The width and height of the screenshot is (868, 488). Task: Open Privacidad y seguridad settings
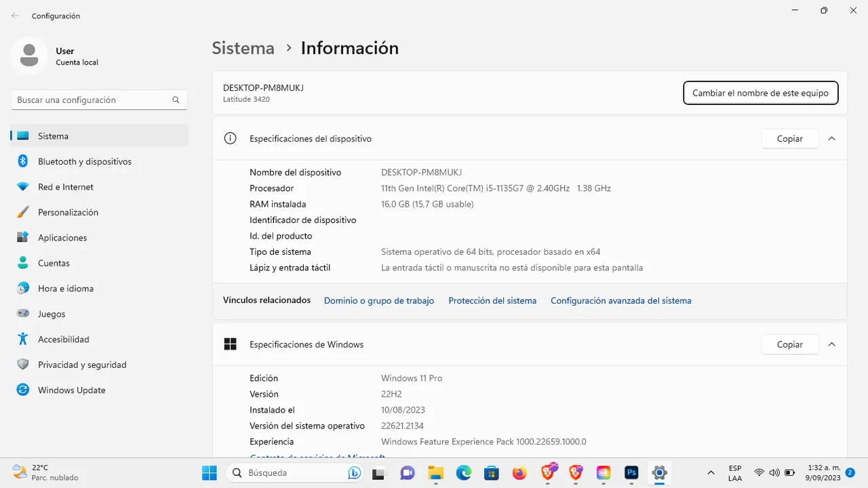[99, 365]
